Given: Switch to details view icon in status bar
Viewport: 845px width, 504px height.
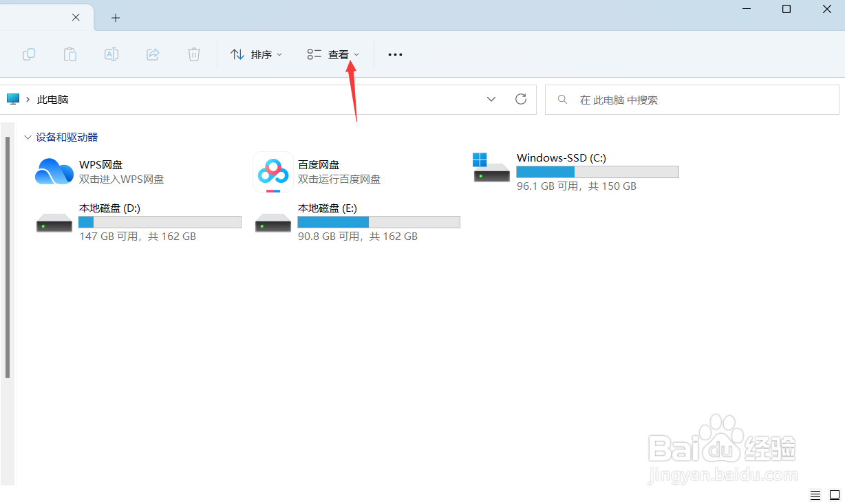Looking at the screenshot, I should pyautogui.click(x=815, y=495).
